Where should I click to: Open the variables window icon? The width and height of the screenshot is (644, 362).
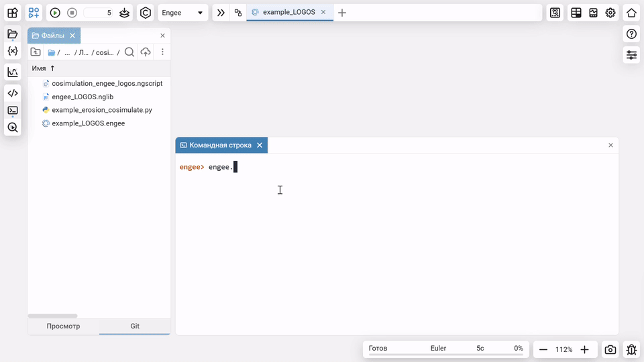13,51
